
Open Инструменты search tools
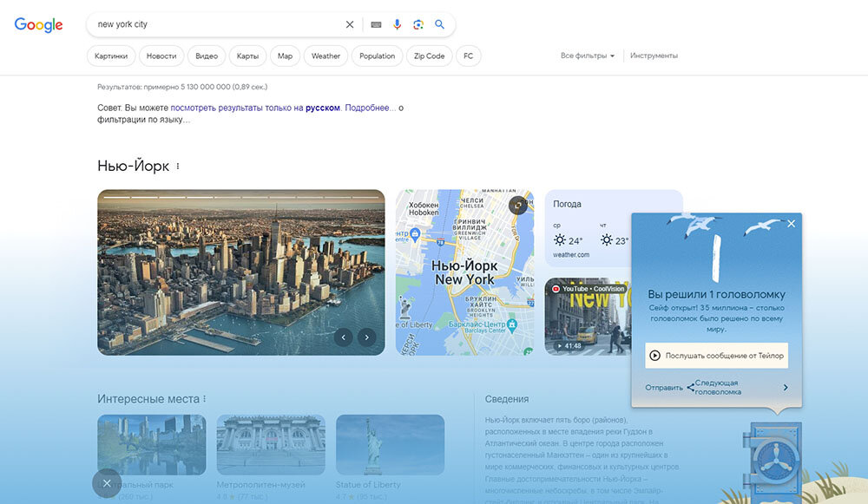point(654,56)
